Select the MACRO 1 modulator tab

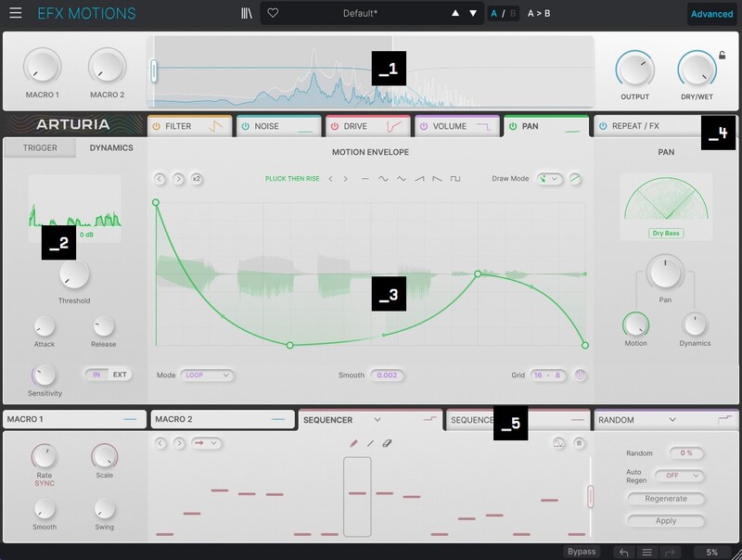[75, 419]
